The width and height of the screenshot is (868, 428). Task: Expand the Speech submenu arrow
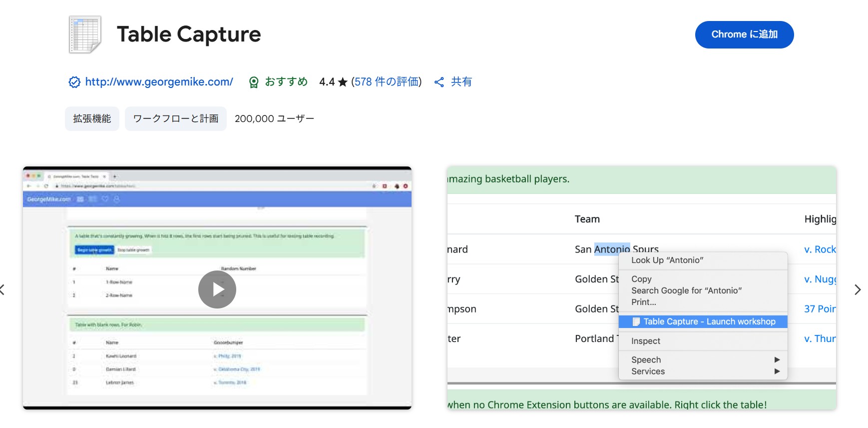click(777, 359)
